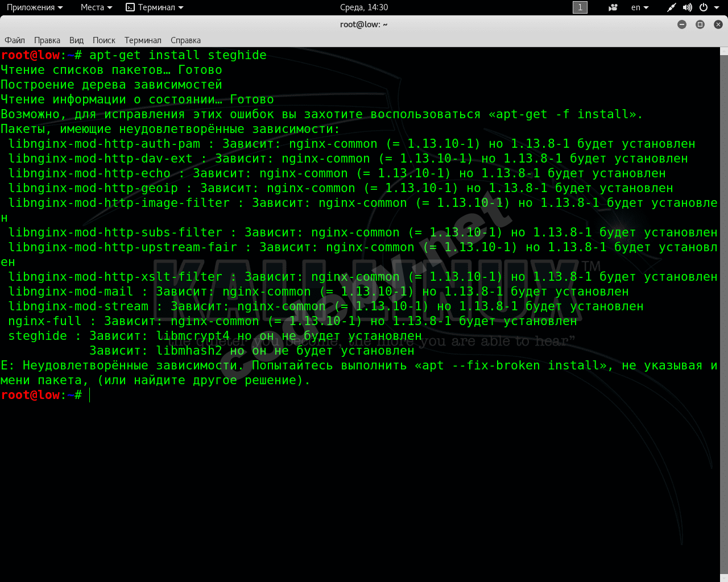Click the power icon in top bar
This screenshot has height=582, width=728.
pos(704,7)
